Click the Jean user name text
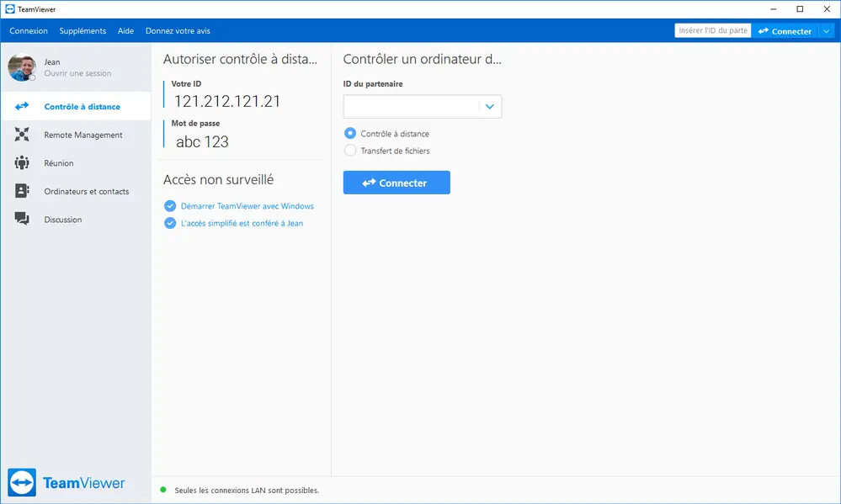This screenshot has height=504, width=841. point(52,61)
